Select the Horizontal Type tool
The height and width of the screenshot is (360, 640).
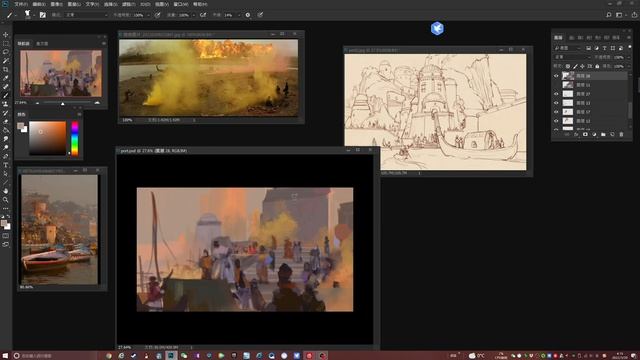pyautogui.click(x=6, y=165)
